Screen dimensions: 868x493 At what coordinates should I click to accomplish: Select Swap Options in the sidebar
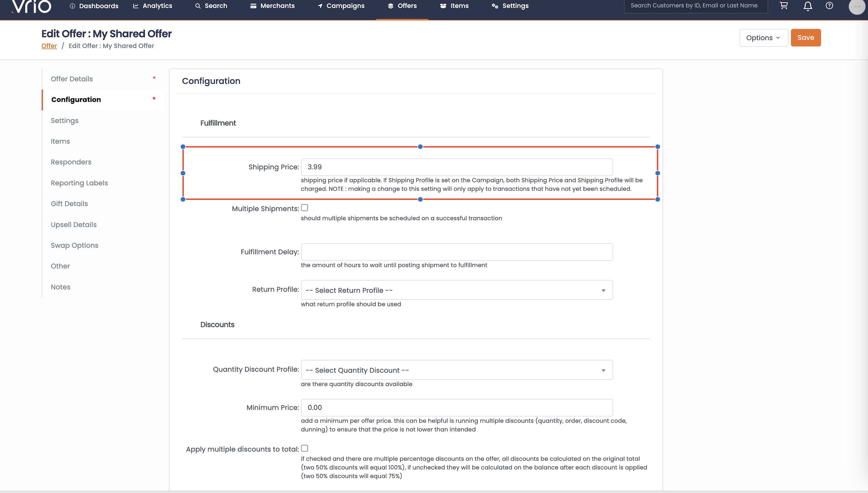(x=103, y=245)
